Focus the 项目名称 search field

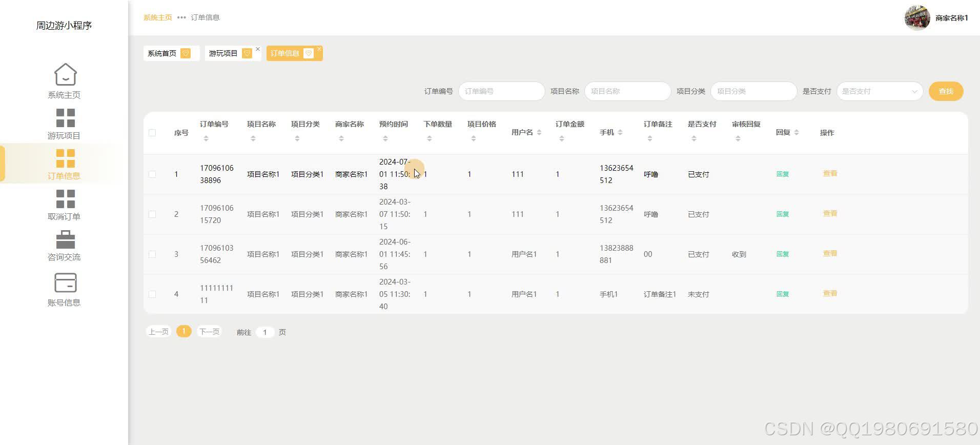(x=628, y=91)
